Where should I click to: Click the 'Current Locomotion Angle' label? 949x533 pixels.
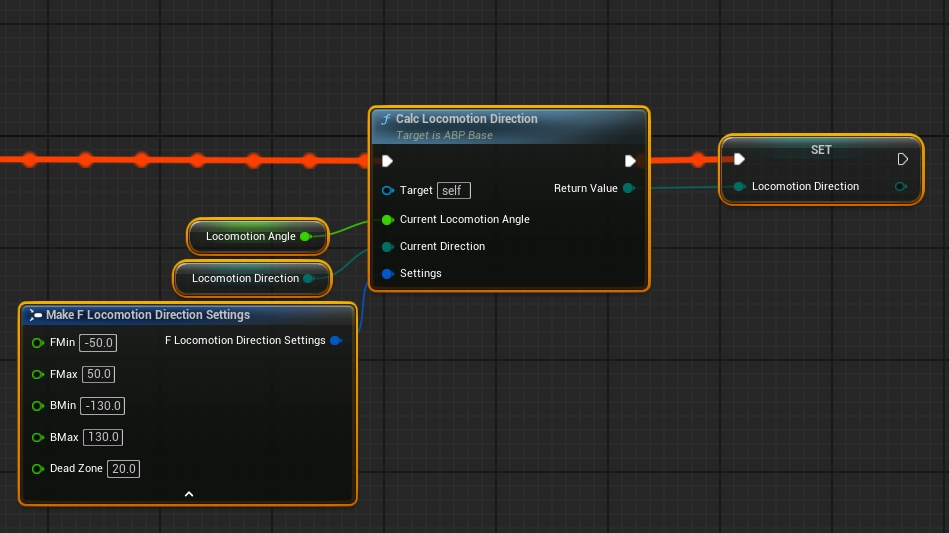click(x=464, y=220)
